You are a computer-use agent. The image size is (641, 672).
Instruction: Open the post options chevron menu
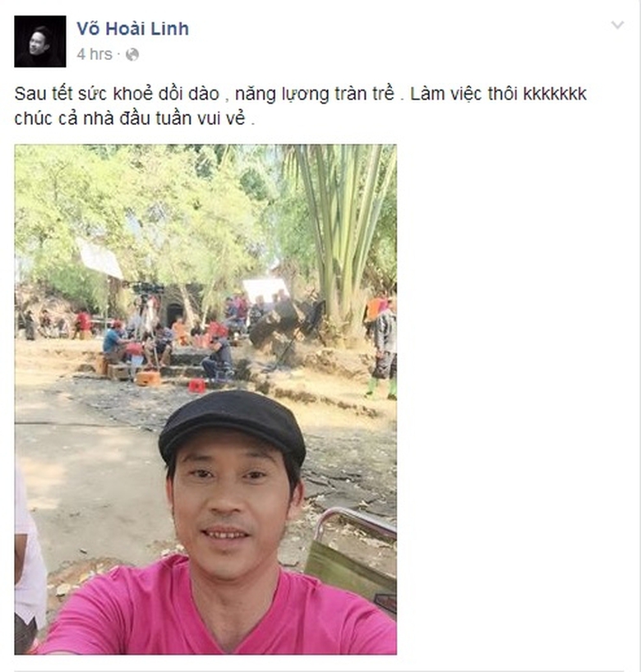coord(617,25)
